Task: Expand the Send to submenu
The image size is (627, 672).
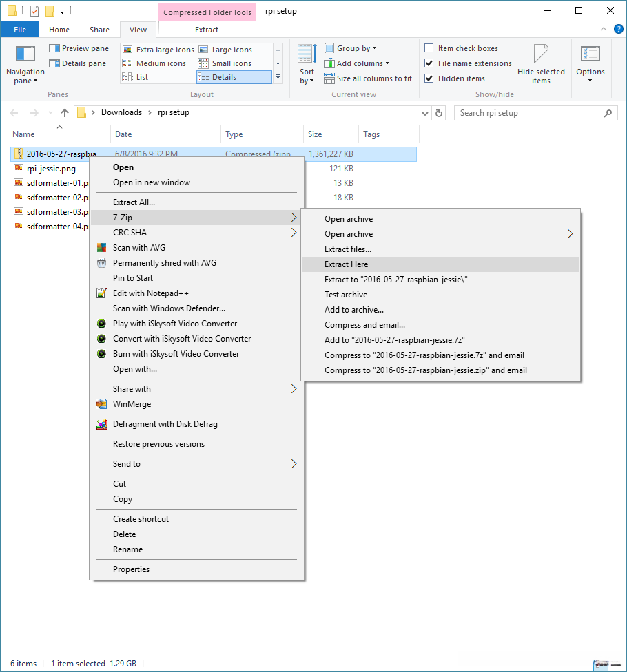Action: pyautogui.click(x=196, y=463)
